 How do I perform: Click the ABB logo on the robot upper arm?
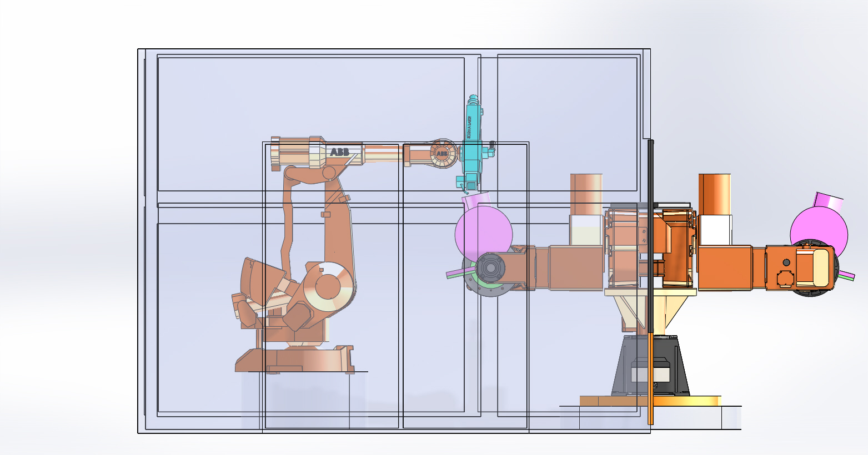339,152
